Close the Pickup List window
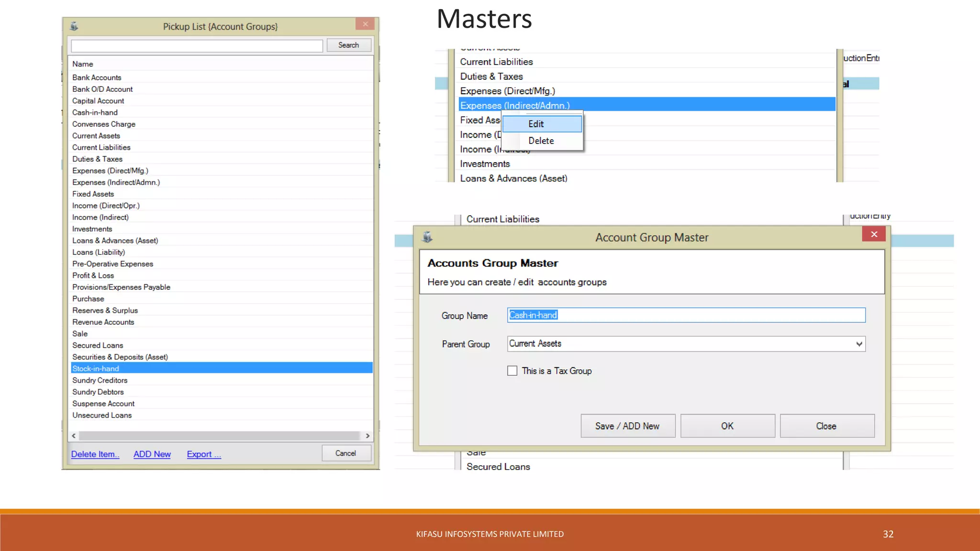 [x=366, y=24]
